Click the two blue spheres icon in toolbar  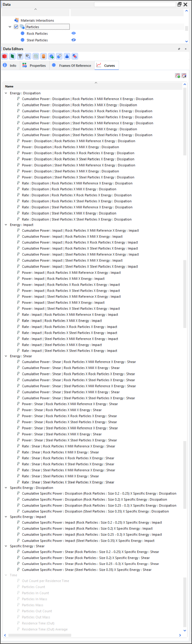(x=59, y=56)
